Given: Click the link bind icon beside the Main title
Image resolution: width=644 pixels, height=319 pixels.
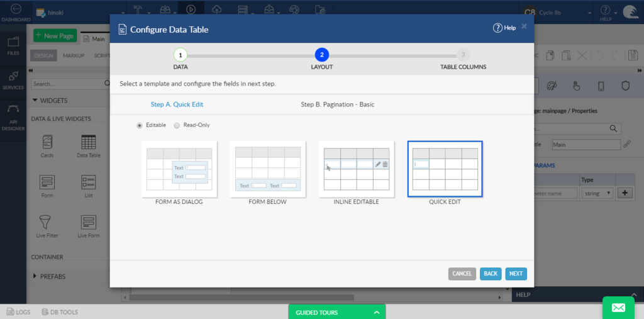Looking at the screenshot, I should click(627, 145).
